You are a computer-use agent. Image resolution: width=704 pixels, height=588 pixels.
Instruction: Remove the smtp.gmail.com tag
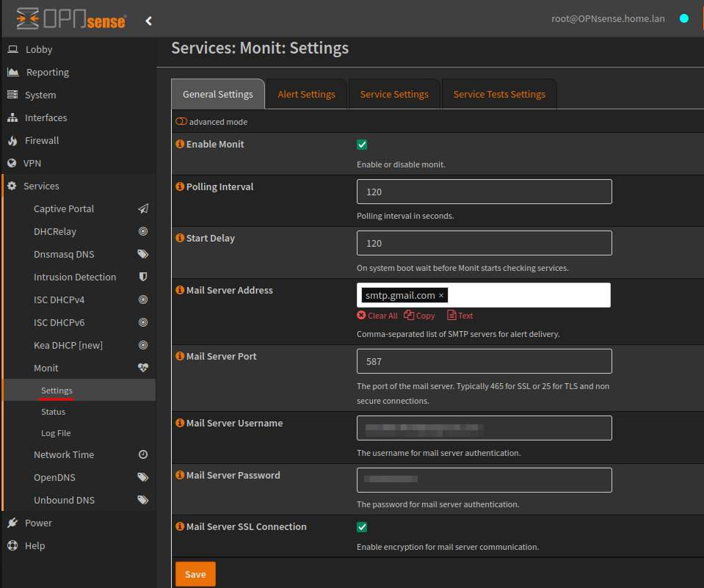point(441,295)
